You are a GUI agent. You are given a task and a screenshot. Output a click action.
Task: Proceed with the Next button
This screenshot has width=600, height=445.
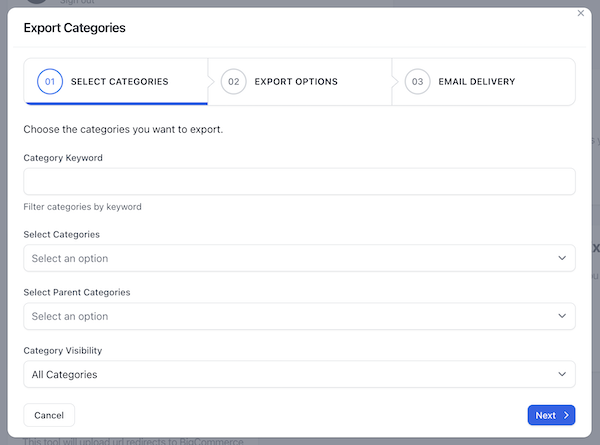coord(551,415)
